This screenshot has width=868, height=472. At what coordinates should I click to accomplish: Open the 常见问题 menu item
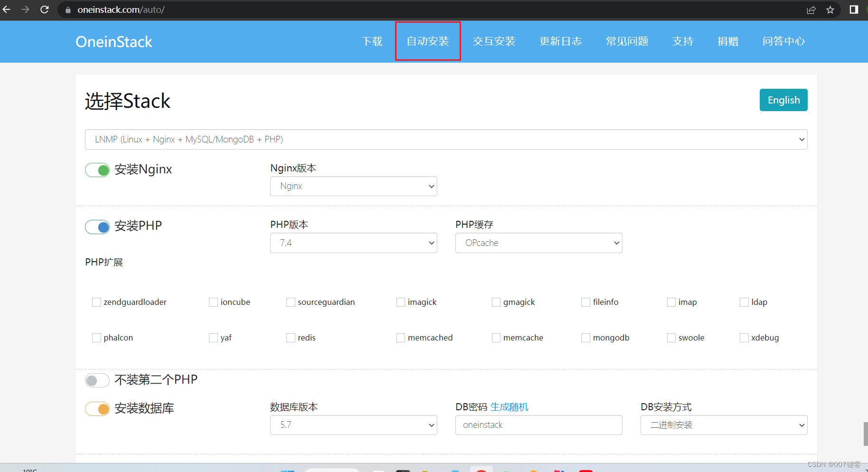[x=627, y=41]
